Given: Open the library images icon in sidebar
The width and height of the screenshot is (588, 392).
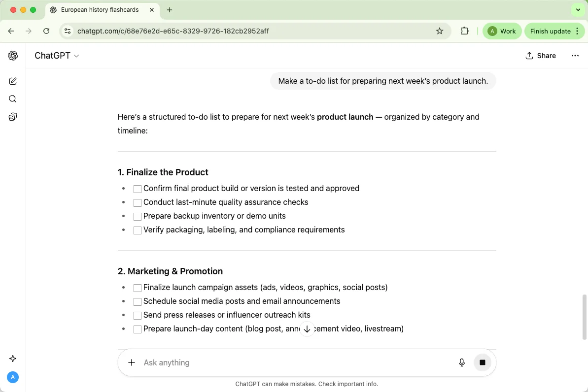Looking at the screenshot, I should click(x=13, y=117).
